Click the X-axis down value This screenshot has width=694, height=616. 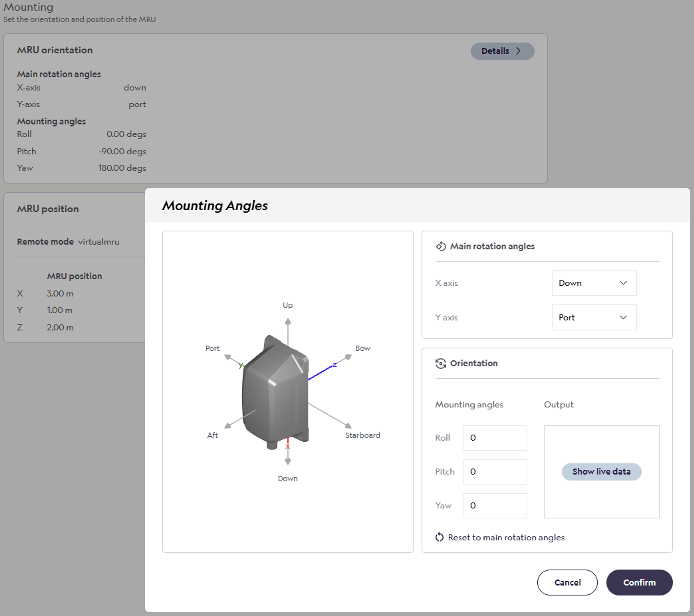click(x=135, y=88)
